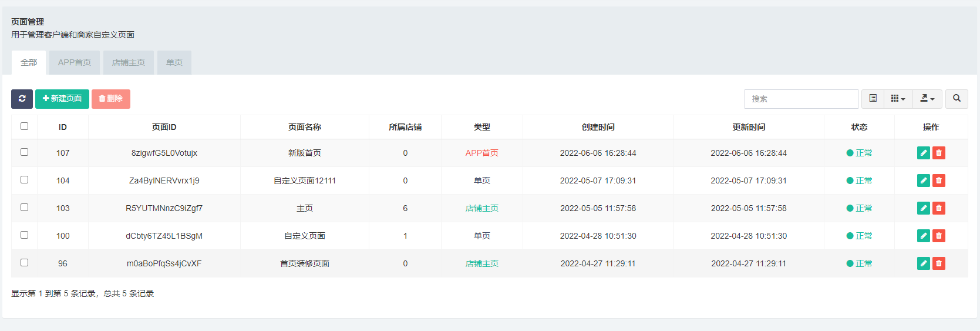Delete the row with ID 96
This screenshot has width=980, height=331.
pos(939,263)
